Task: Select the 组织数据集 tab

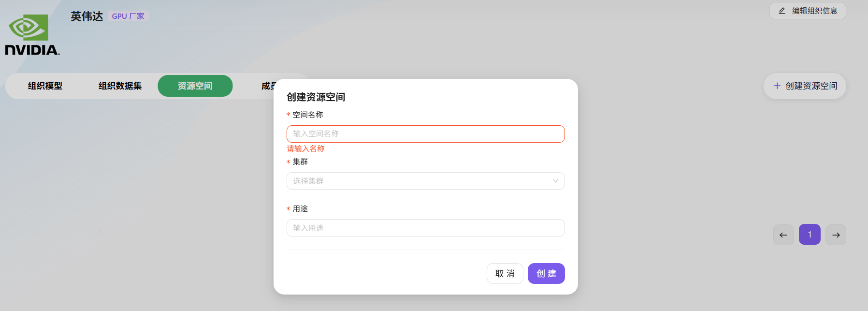Action: point(119,86)
